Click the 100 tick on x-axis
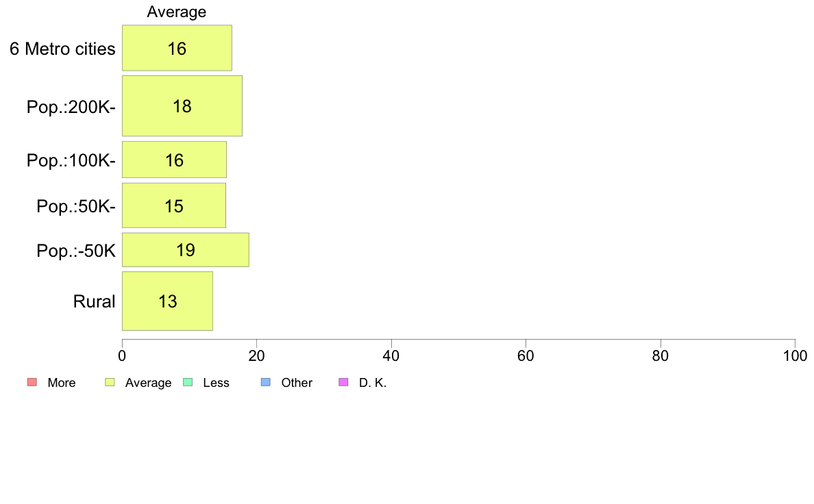 pos(795,355)
